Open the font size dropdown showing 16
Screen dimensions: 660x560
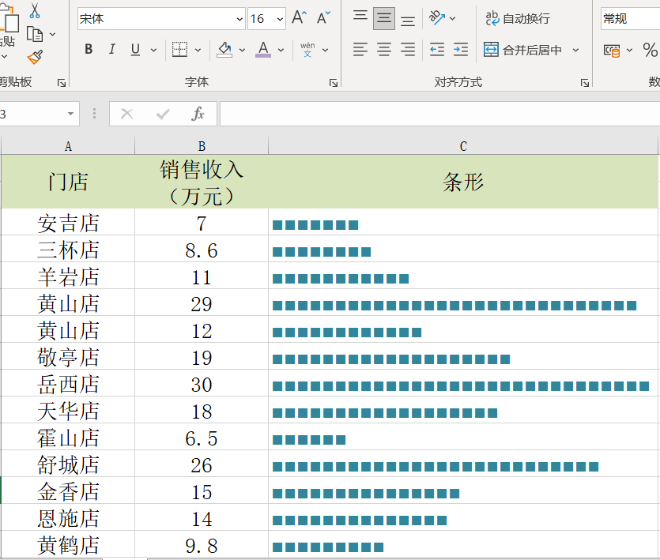pos(279,19)
